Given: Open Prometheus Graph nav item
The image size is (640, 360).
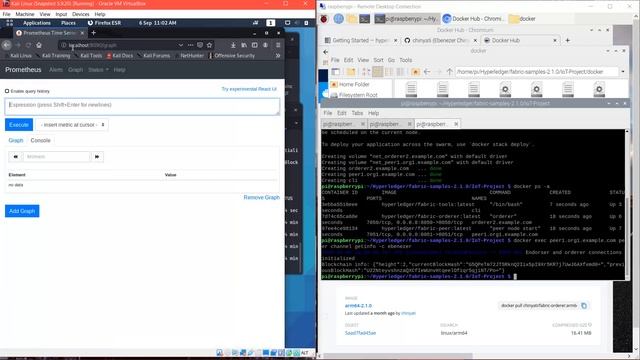Looking at the screenshot, I should click(x=76, y=70).
